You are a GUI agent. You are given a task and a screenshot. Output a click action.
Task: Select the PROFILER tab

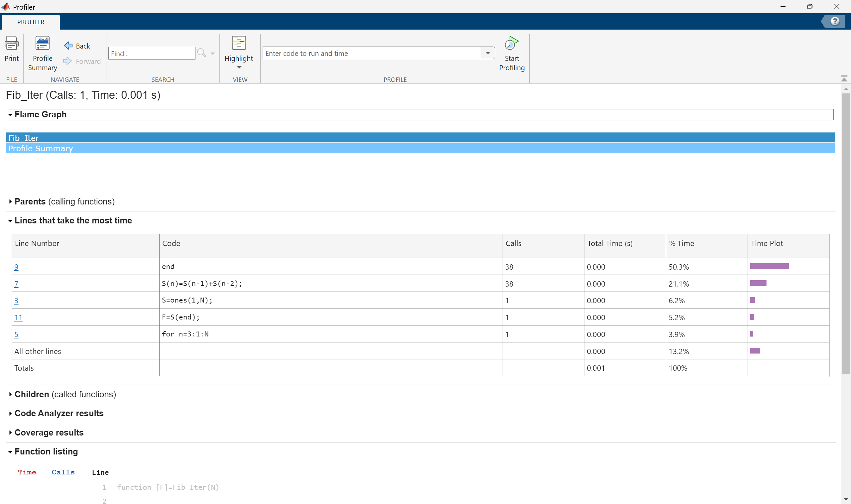tap(31, 22)
